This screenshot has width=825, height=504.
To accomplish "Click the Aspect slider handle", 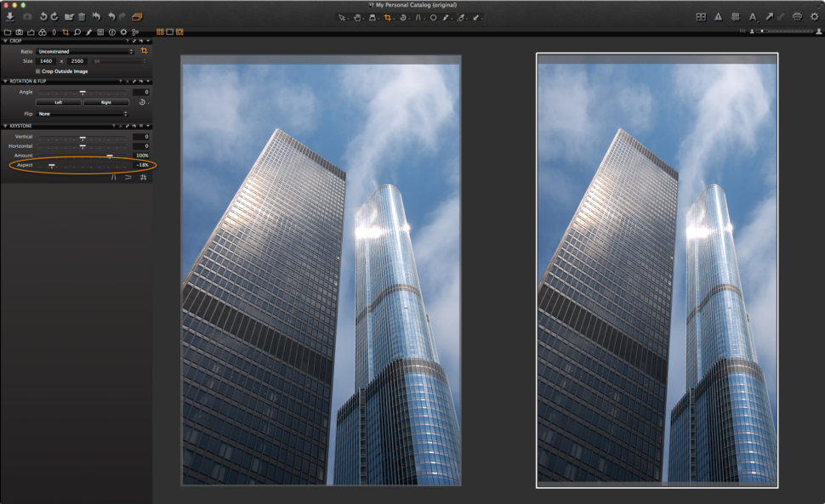I will 52,164.
